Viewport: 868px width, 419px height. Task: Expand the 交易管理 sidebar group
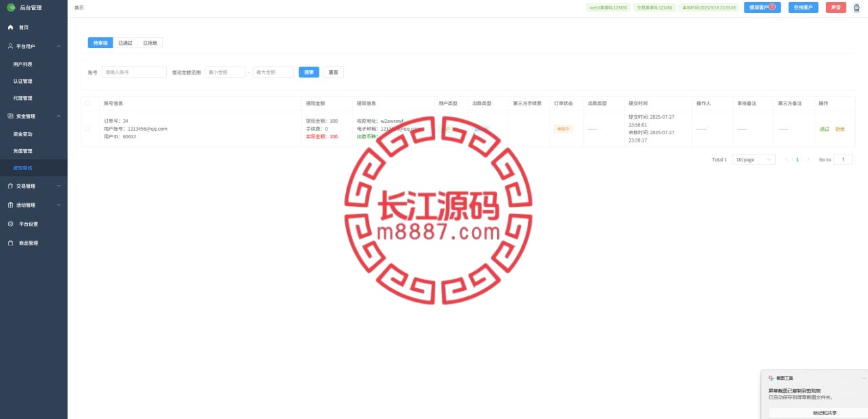pyautogui.click(x=59, y=186)
